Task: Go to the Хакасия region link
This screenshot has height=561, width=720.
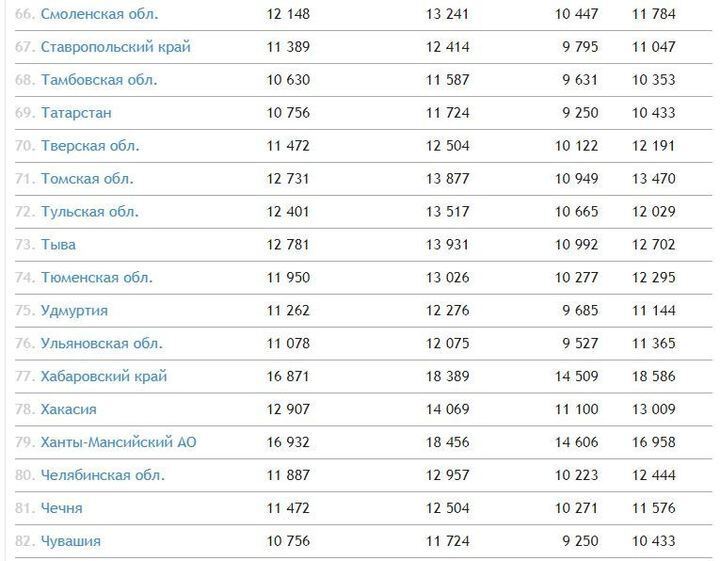Action: tap(68, 410)
